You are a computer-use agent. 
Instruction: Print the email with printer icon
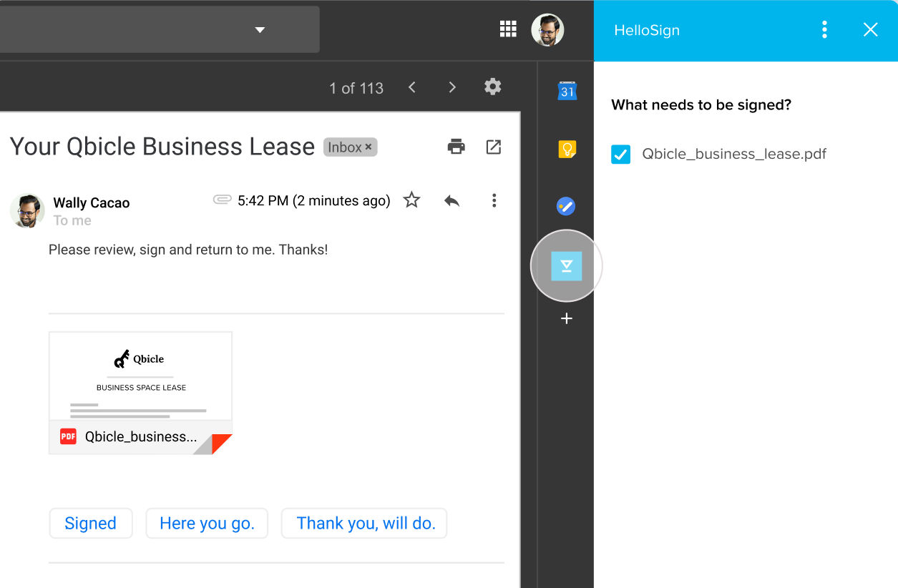tap(457, 147)
